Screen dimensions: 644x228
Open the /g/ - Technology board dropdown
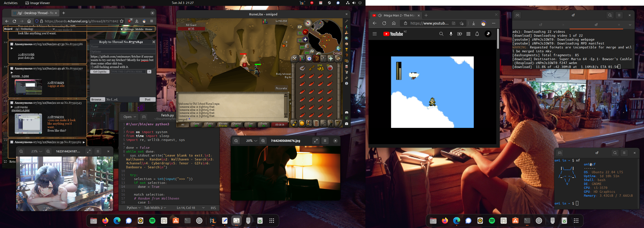[x=35, y=29]
